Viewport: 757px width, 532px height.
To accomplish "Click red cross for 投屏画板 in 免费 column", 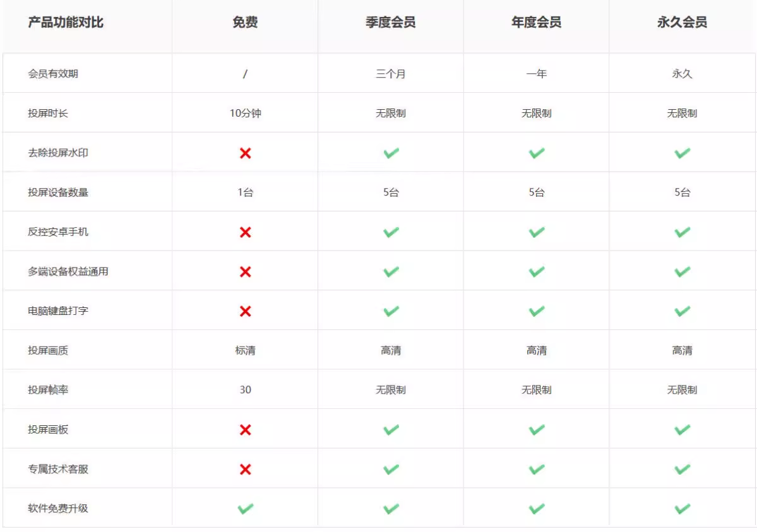I will point(245,430).
